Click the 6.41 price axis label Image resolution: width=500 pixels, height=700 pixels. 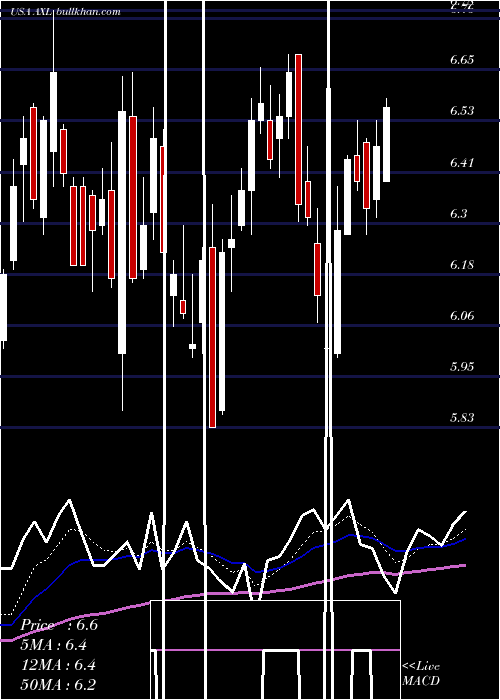click(462, 162)
